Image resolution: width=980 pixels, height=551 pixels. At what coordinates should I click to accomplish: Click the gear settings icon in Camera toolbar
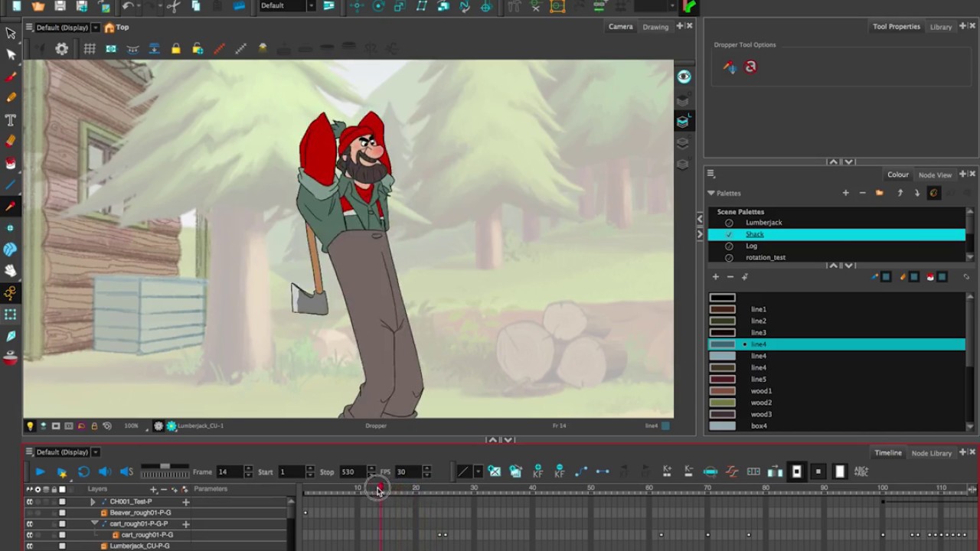62,49
